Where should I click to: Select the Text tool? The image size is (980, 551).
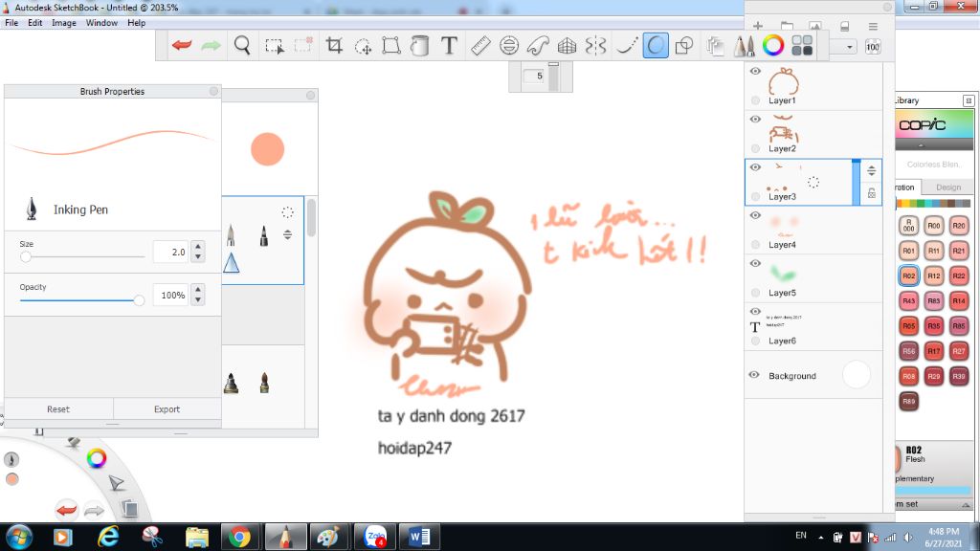coord(449,45)
